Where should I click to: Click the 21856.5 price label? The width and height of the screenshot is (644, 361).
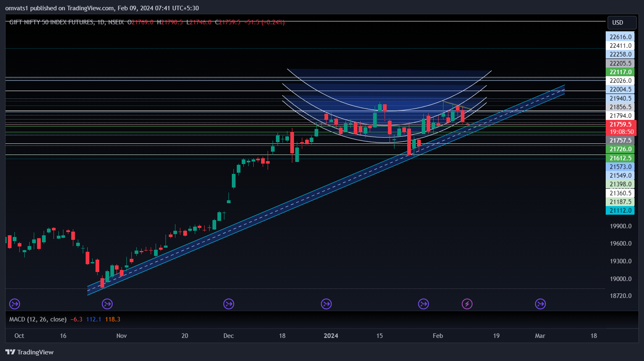click(x=620, y=107)
